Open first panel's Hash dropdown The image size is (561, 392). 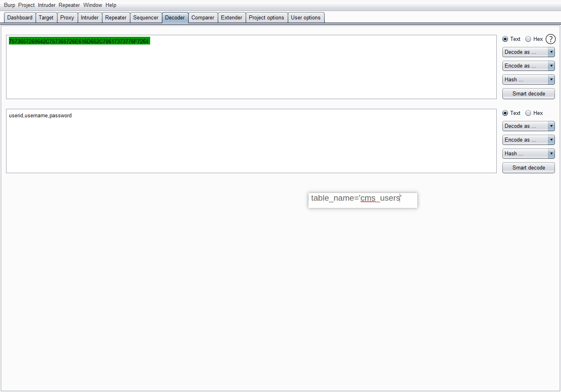(x=528, y=80)
